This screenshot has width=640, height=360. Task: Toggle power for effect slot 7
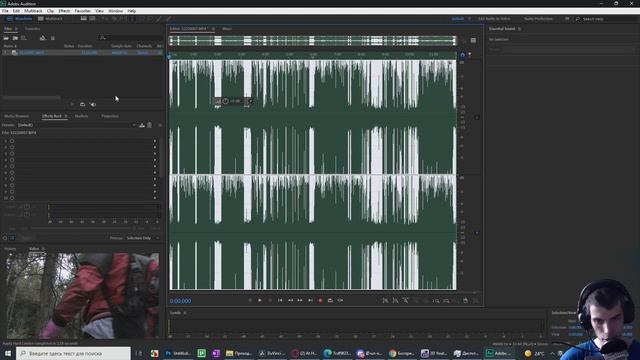coord(12,179)
